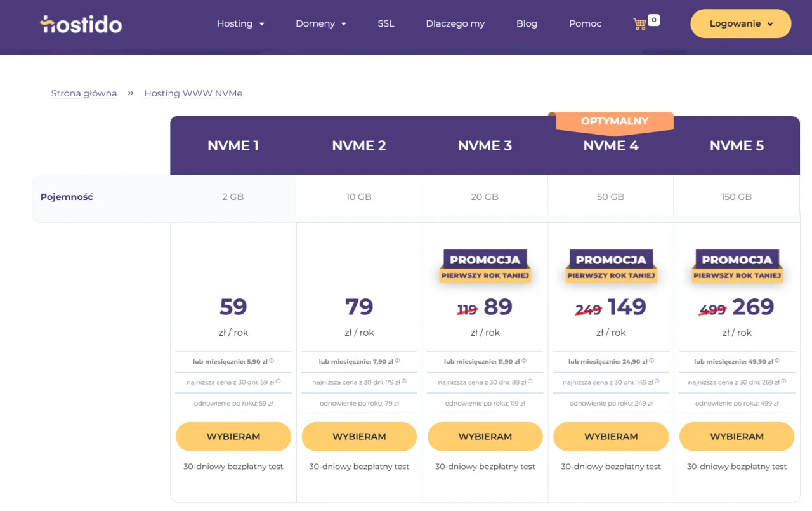Screen dimensions: 812x511
Task: Click the Dlaczego my navigation link
Action: (x=455, y=23)
